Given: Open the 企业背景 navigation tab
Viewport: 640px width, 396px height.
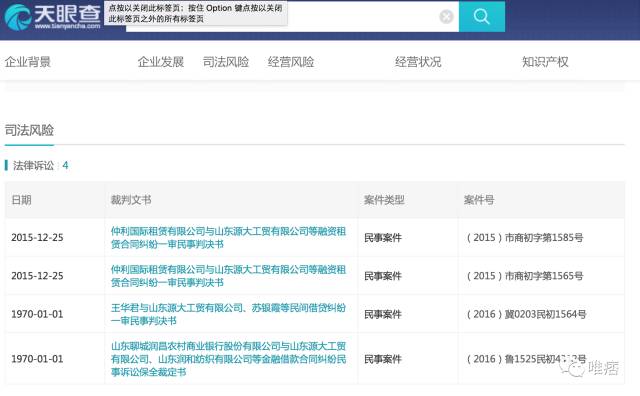Looking at the screenshot, I should tap(28, 62).
